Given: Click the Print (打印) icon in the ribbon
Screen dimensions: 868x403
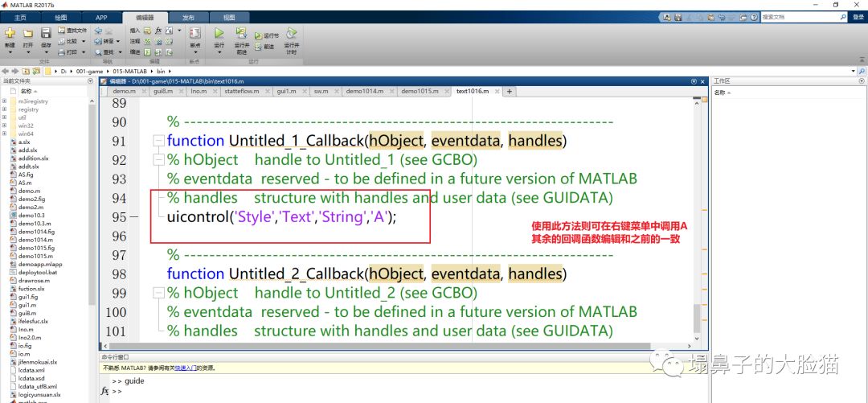Looking at the screenshot, I should click(62, 52).
